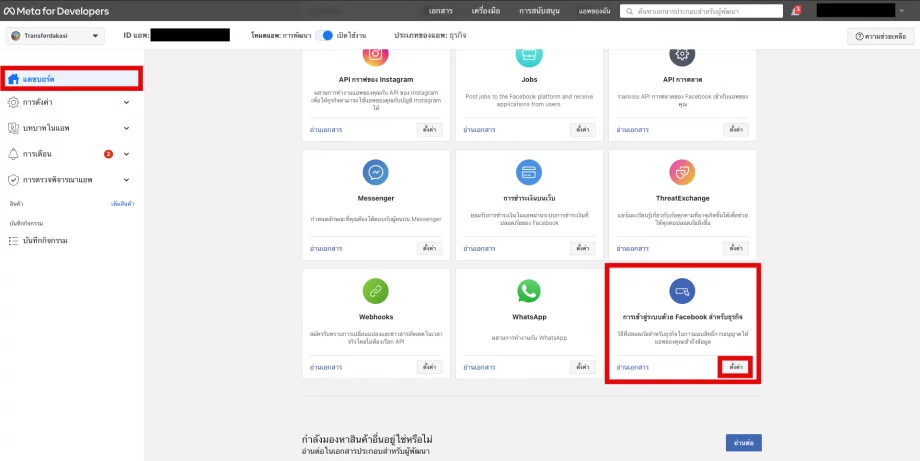Click อ่านเอกสาร link on Webhooks card
Viewport: 920px width, 461px height.
[326, 368]
